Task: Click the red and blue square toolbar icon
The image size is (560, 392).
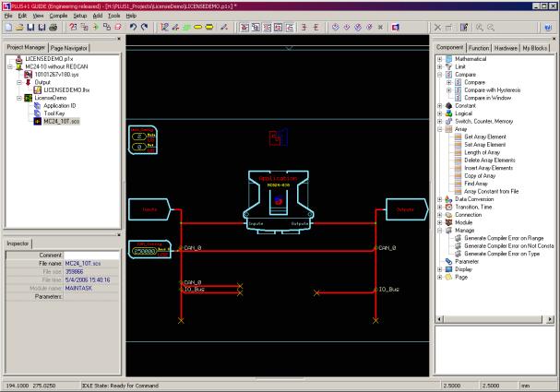Action: pyautogui.click(x=395, y=28)
